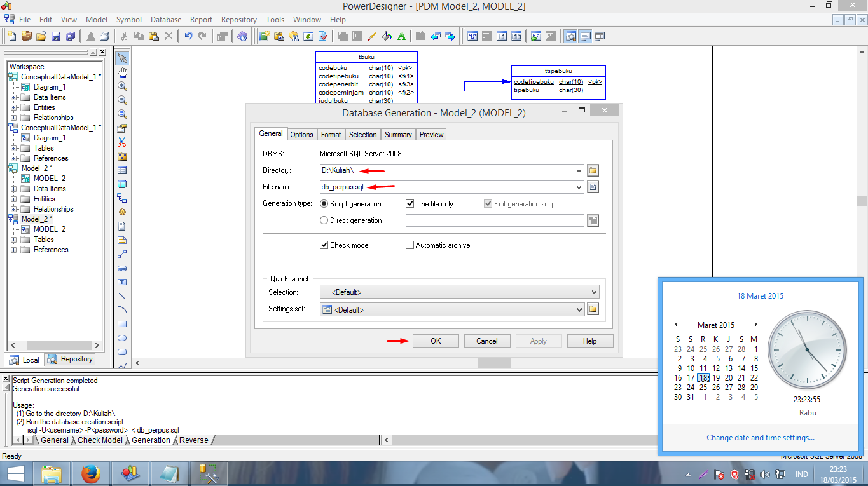This screenshot has height=486, width=868.
Task: Select the Zoom In tool
Action: pyautogui.click(x=121, y=85)
